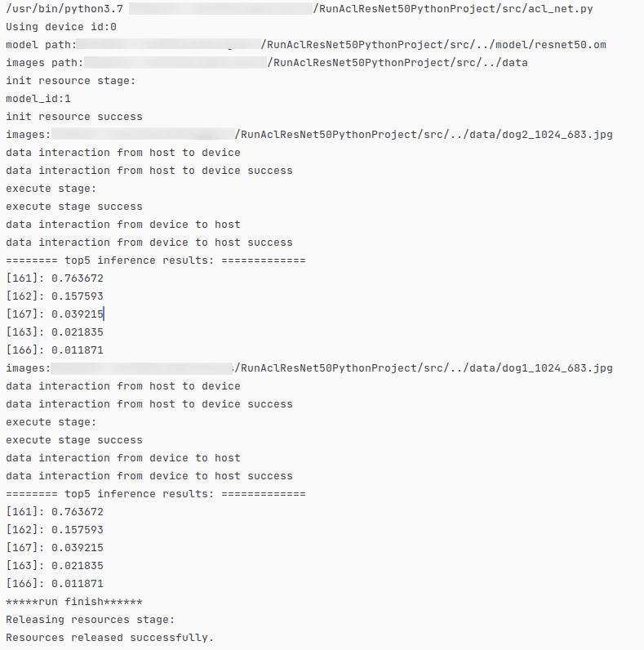This screenshot has width=644, height=650.
Task: Click the 'Resources released successfully.' line
Action: (x=110, y=638)
